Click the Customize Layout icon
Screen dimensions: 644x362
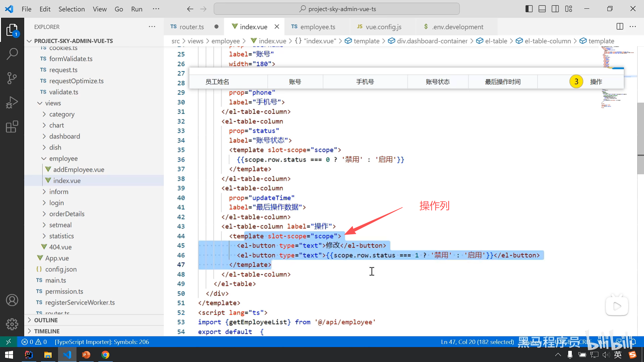569,9
